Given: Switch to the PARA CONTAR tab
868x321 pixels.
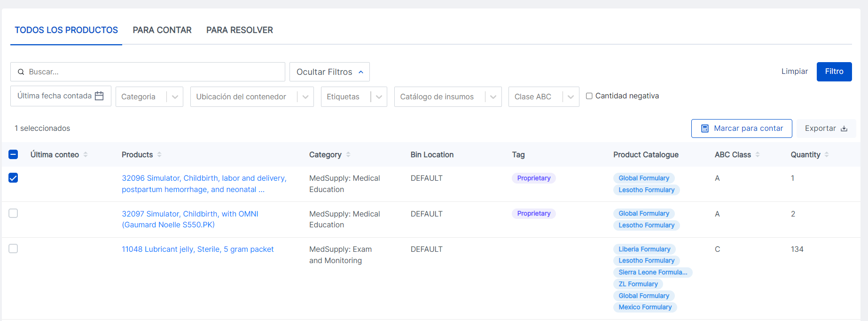Looking at the screenshot, I should point(162,30).
